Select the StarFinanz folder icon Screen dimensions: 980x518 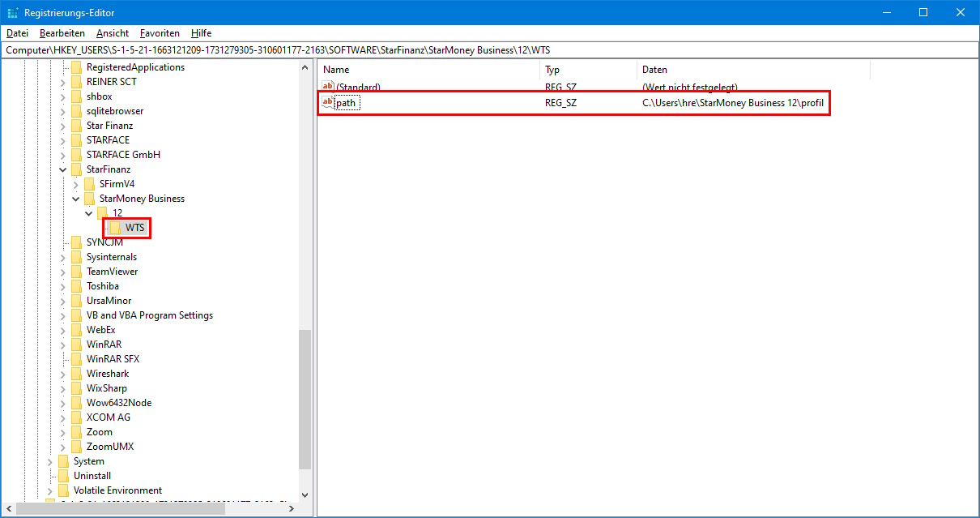pos(77,169)
